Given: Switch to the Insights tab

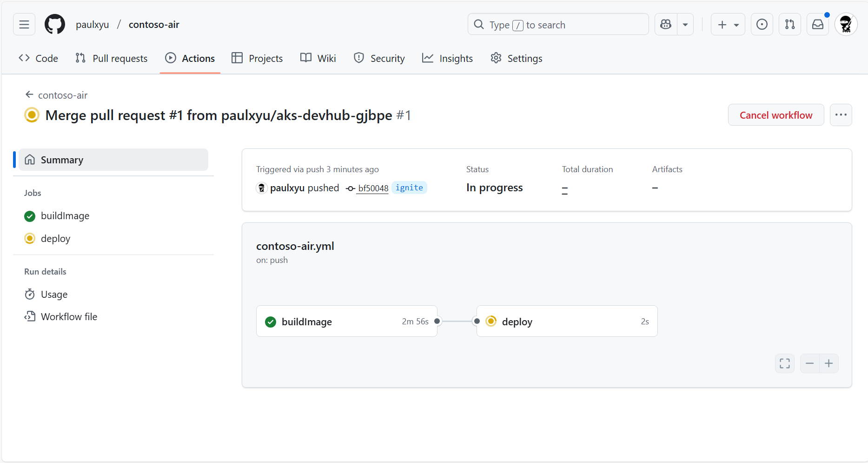Looking at the screenshot, I should 447,58.
